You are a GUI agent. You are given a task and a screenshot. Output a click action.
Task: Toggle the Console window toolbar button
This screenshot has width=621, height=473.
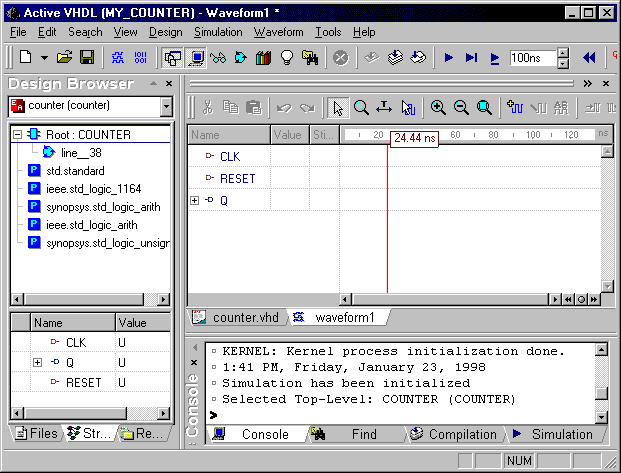pyautogui.click(x=197, y=58)
